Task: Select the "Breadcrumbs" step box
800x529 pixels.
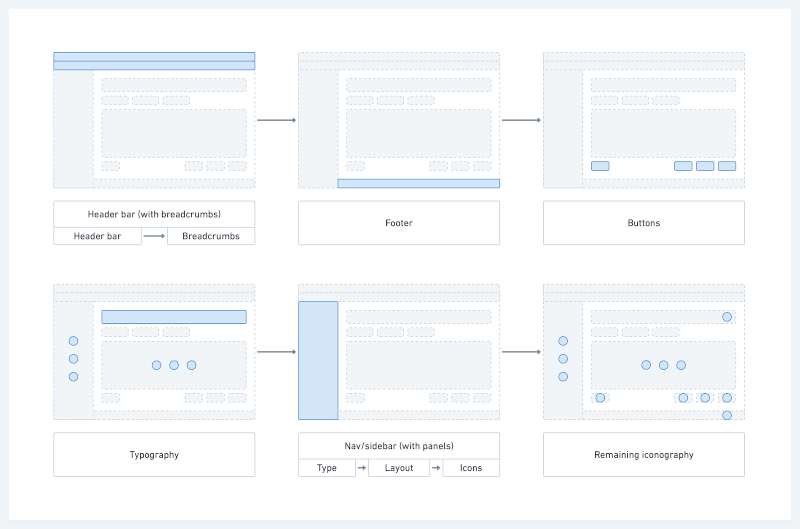Action: tap(211, 236)
